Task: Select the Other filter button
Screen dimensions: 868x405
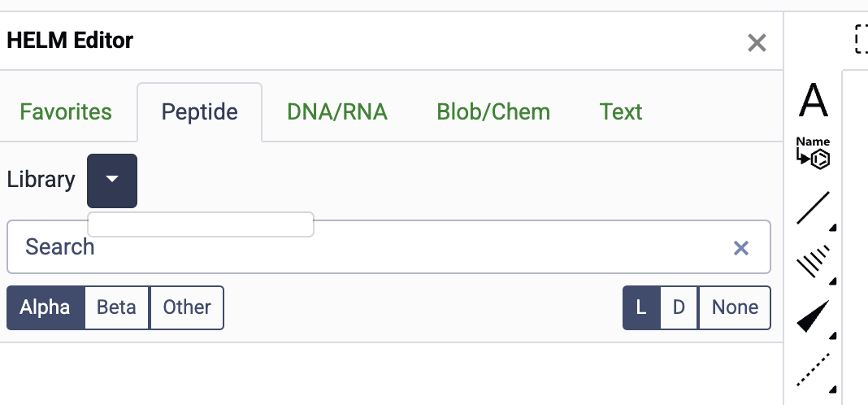Action: (187, 307)
